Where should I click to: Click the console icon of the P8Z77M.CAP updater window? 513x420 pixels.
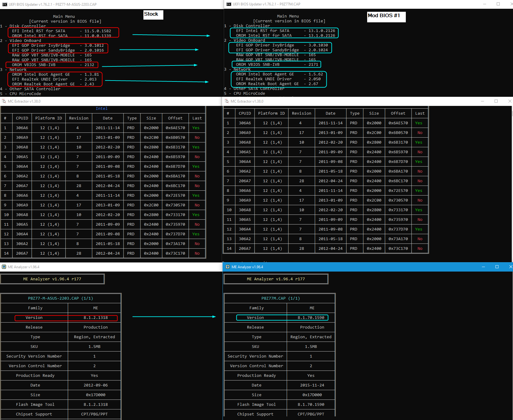(229, 4)
